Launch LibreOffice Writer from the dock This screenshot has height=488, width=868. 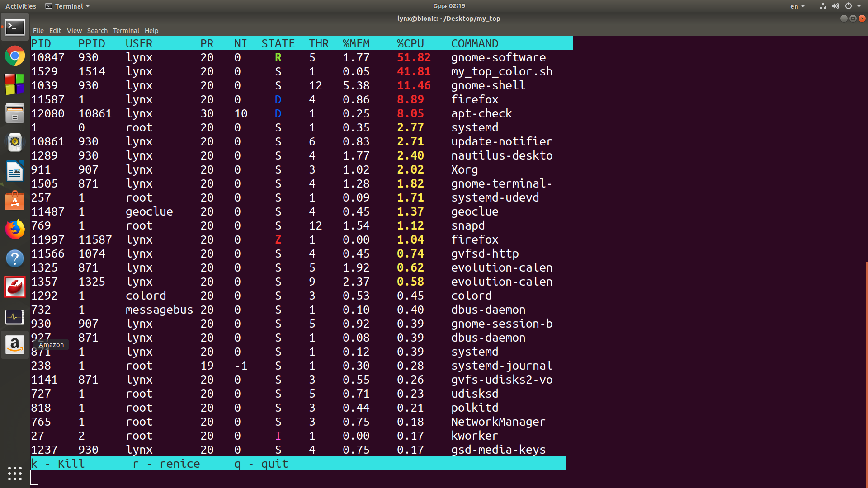[x=15, y=172]
